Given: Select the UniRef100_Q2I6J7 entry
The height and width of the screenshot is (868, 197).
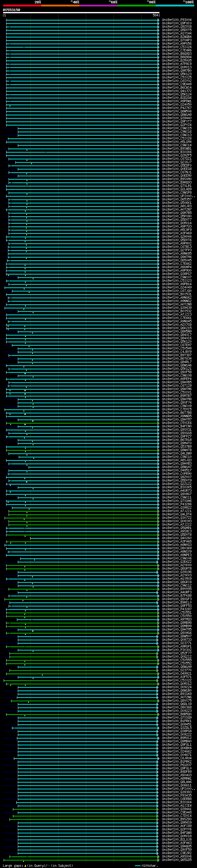Looking at the screenshot, I should [177, 162].
